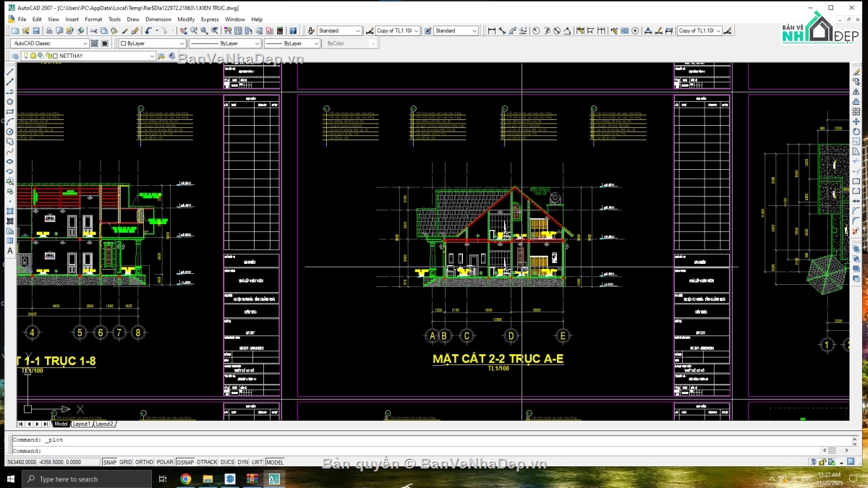The image size is (868, 488).
Task: Select the Polygon draw tool
Action: tap(10, 102)
